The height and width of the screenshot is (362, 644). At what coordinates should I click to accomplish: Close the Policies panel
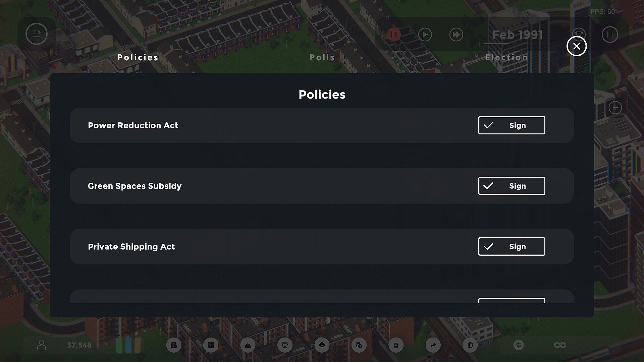[576, 46]
